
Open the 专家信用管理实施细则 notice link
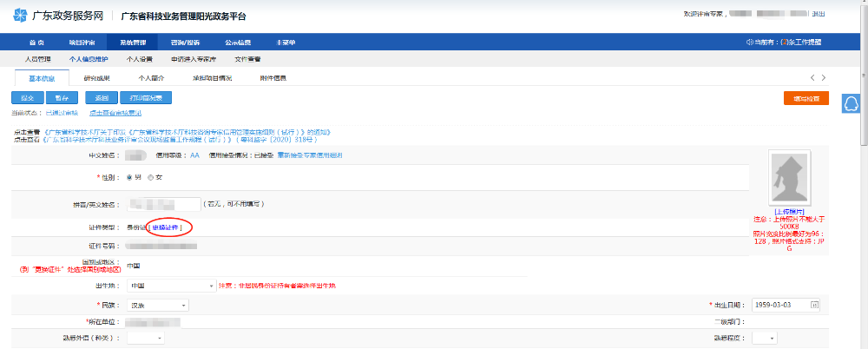point(187,133)
